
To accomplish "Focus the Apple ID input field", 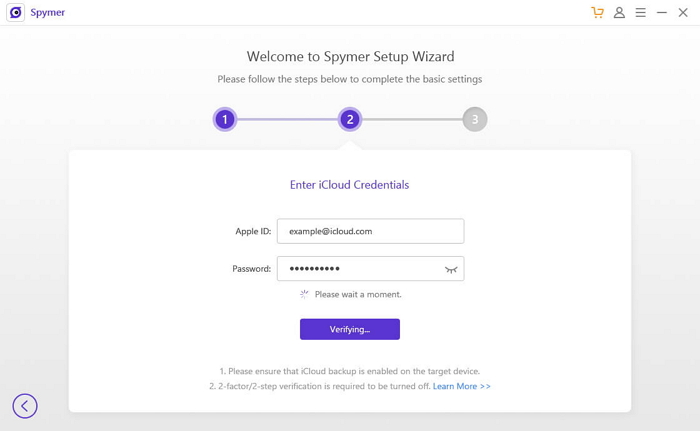I will (x=370, y=231).
